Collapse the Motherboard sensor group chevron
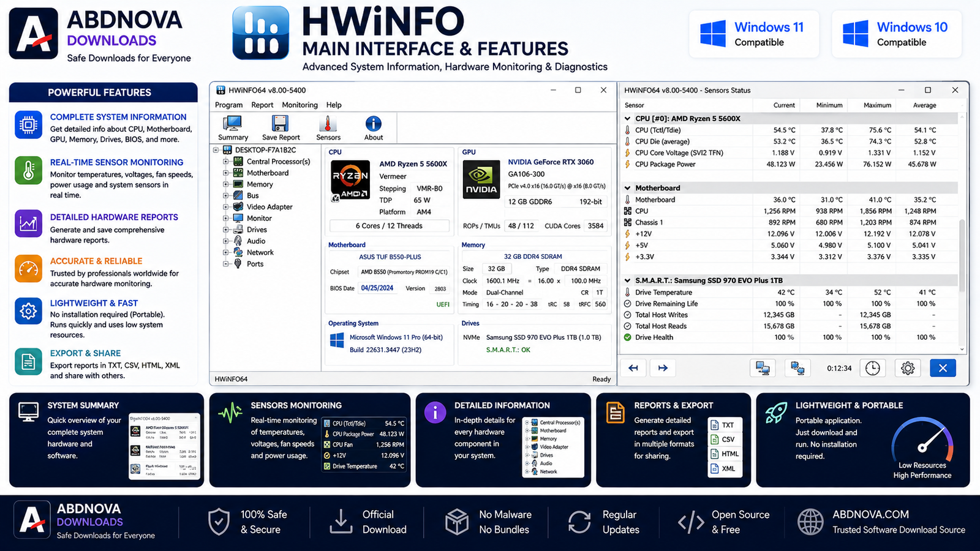 pos(627,188)
